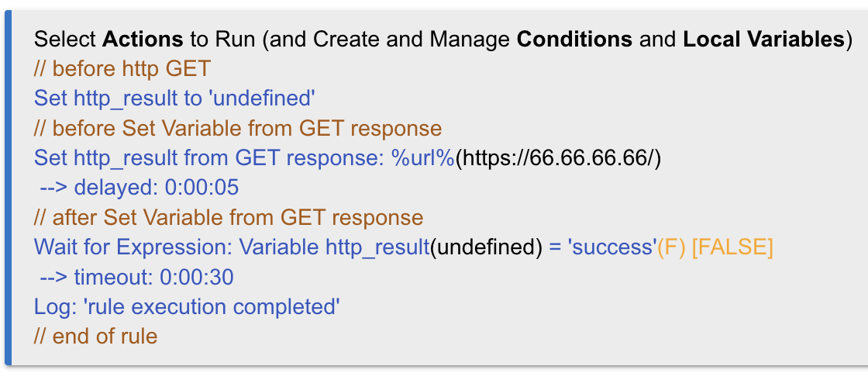Click the Variable http_result expression text
The height and width of the screenshot is (380, 868).
(x=334, y=247)
